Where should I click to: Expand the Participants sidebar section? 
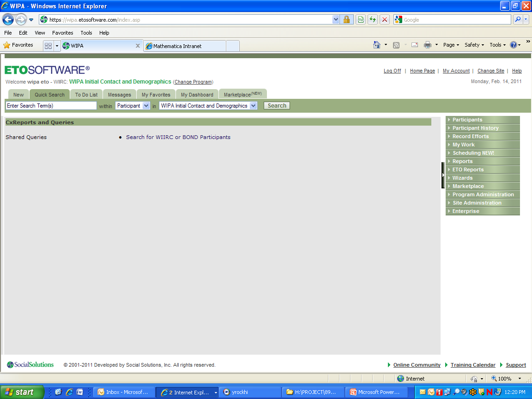pyautogui.click(x=483, y=120)
